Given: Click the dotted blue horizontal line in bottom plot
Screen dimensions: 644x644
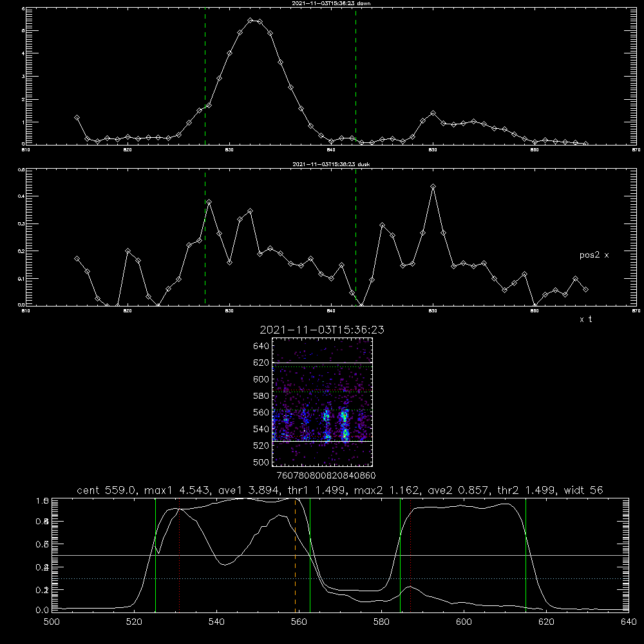Looking at the screenshot, I should pos(340,579).
